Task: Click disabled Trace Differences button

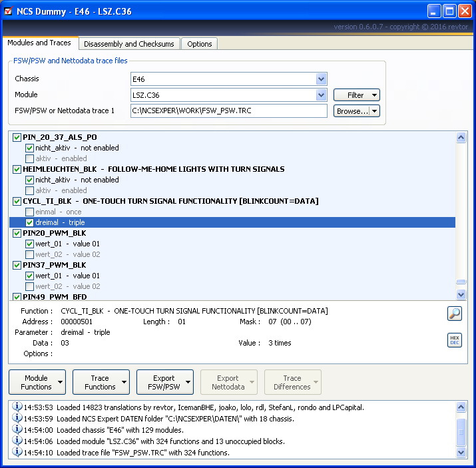Action: pos(293,382)
